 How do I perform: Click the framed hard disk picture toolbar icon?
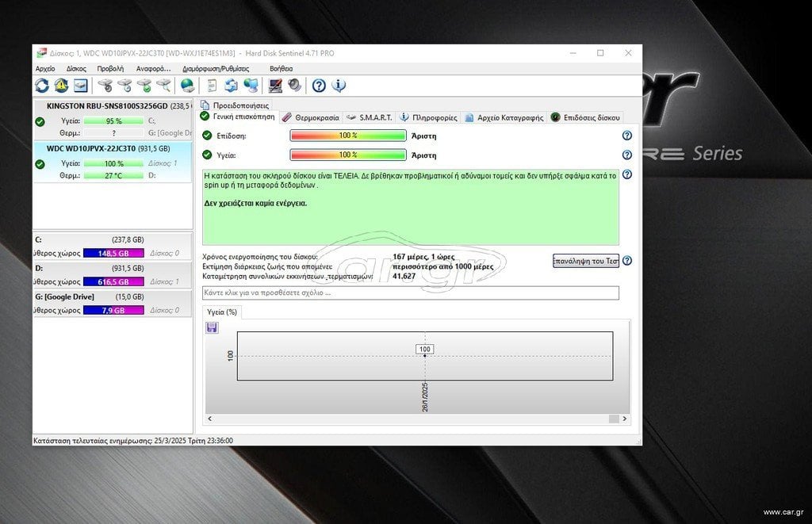(x=81, y=86)
